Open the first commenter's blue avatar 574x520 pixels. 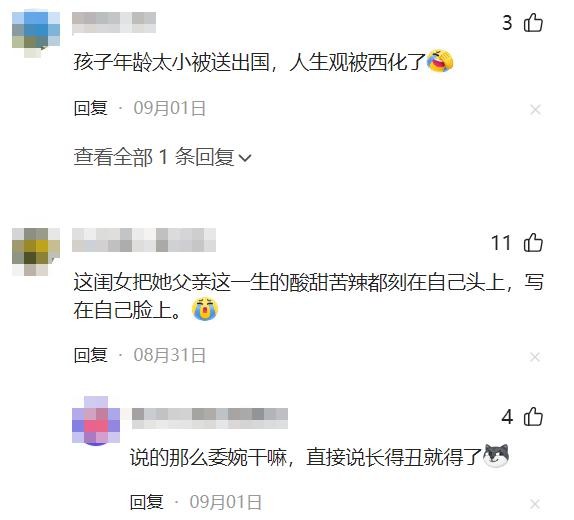tap(36, 34)
